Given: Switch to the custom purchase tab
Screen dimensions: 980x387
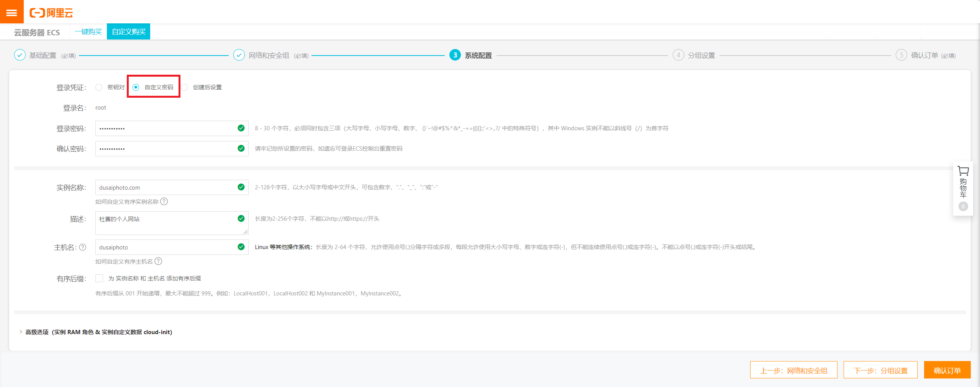Looking at the screenshot, I should tap(128, 32).
